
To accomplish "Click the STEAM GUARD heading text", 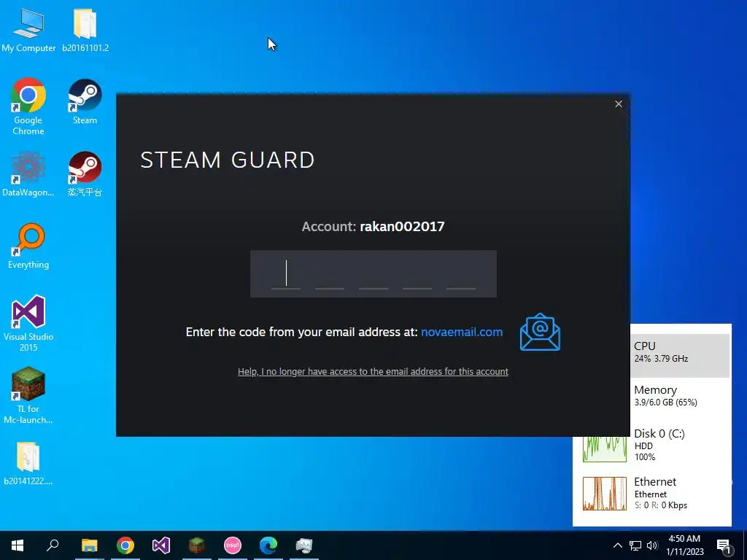I will click(228, 160).
